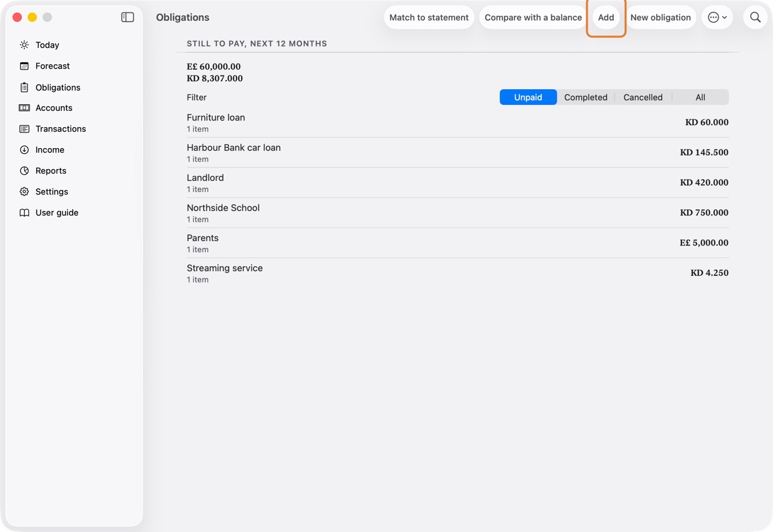The height and width of the screenshot is (532, 773).
Task: Click the Reports pie chart icon
Action: pyautogui.click(x=24, y=170)
